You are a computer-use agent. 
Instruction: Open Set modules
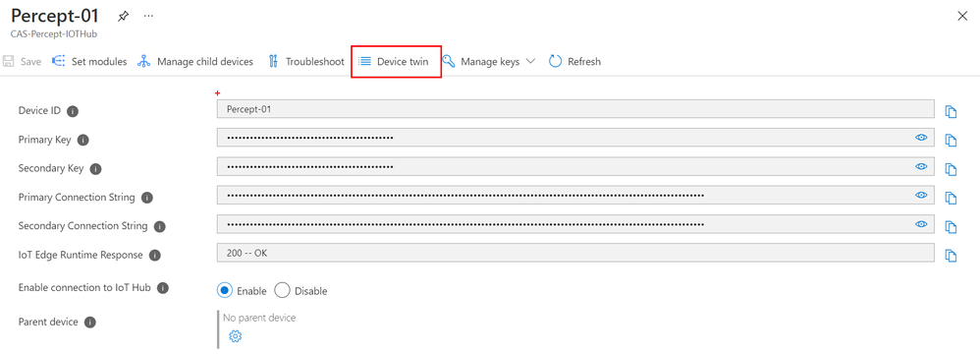click(89, 61)
